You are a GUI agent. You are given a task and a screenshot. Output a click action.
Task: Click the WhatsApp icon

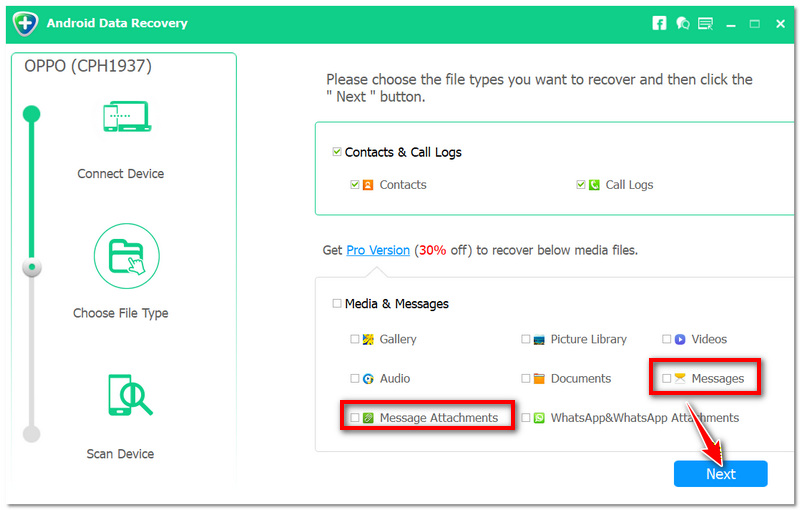point(539,418)
